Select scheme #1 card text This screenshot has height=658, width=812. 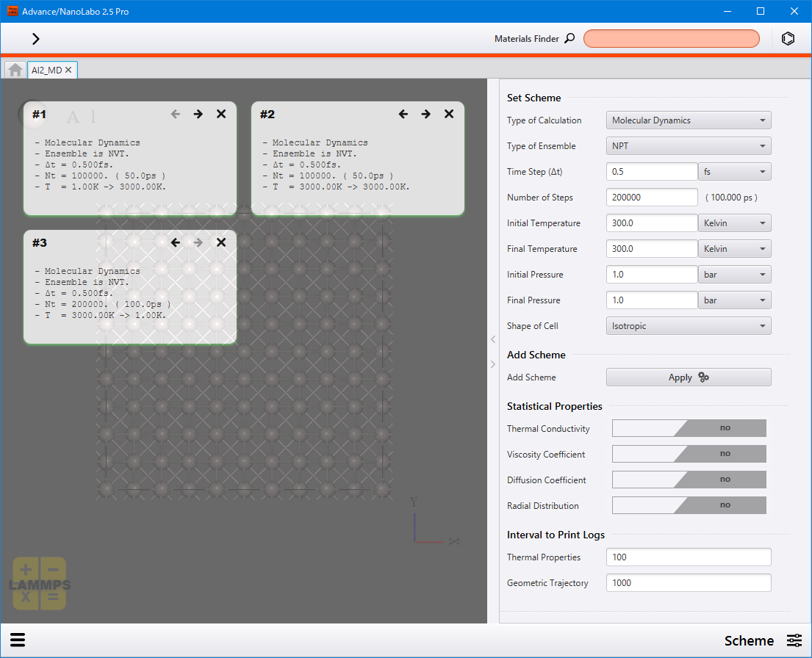click(x=101, y=164)
